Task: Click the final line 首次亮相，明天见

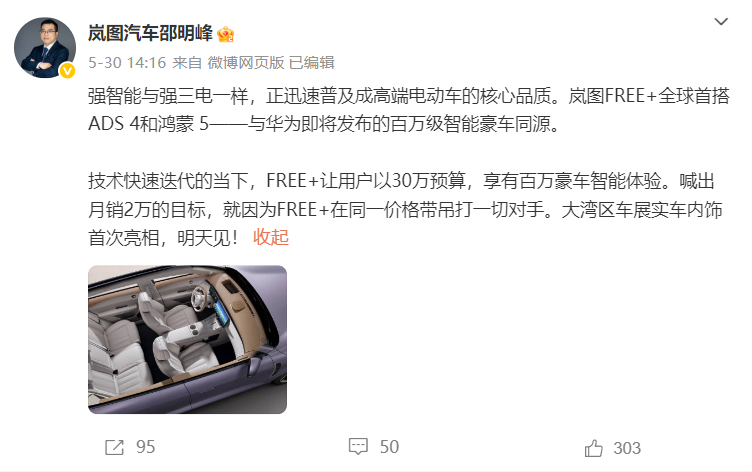Action: click(163, 238)
